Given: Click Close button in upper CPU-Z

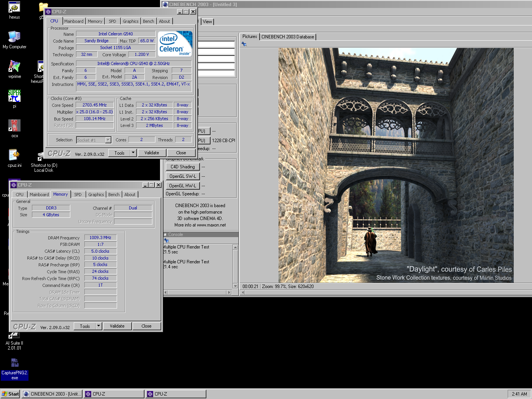Looking at the screenshot, I should coord(181,153).
